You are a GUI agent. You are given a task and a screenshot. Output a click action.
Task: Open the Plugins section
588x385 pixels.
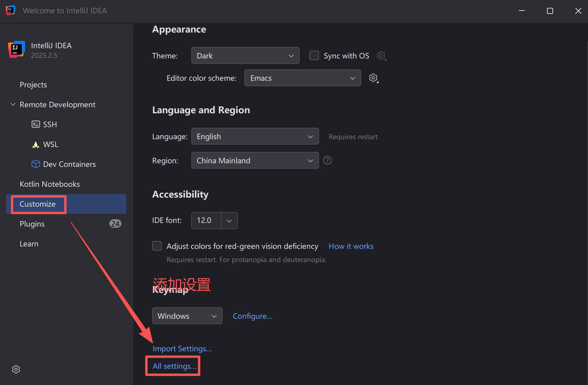point(66,224)
